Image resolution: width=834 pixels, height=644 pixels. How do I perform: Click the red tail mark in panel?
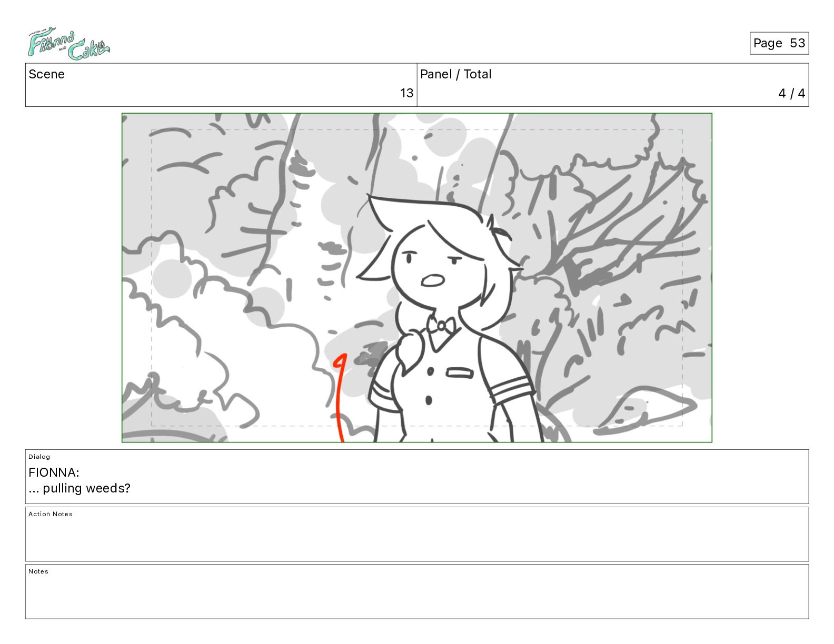(340, 398)
